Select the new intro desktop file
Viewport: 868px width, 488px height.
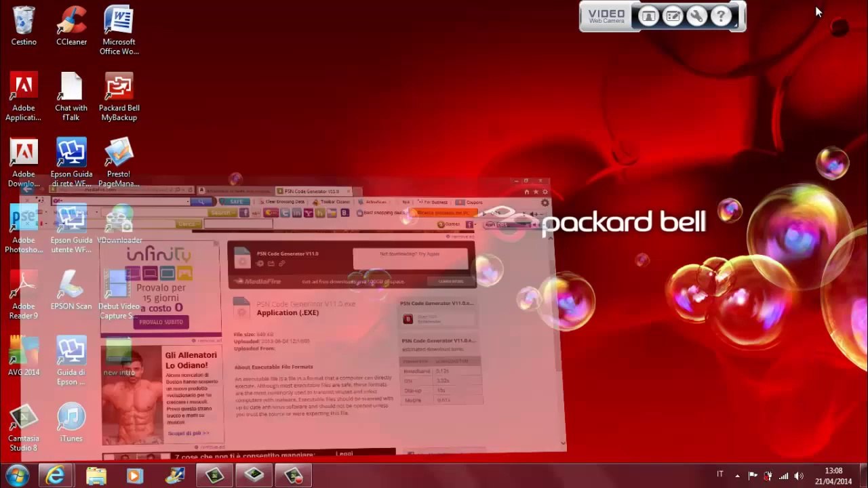119,357
